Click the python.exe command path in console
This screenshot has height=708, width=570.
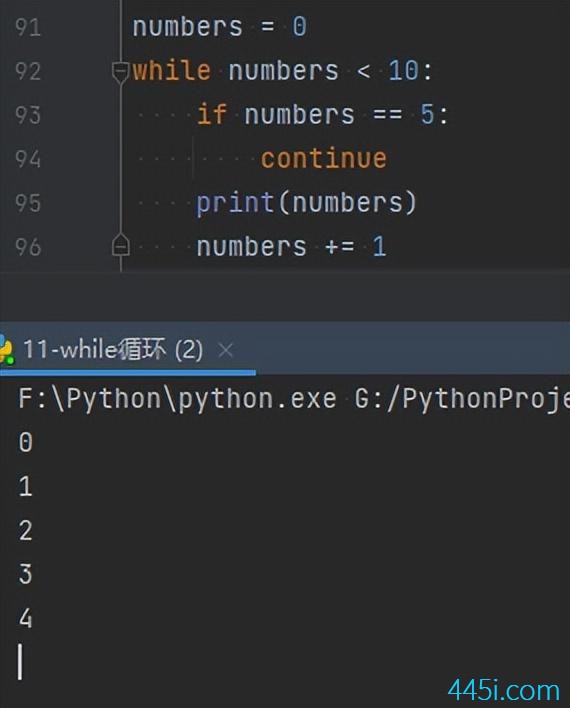pos(177,399)
